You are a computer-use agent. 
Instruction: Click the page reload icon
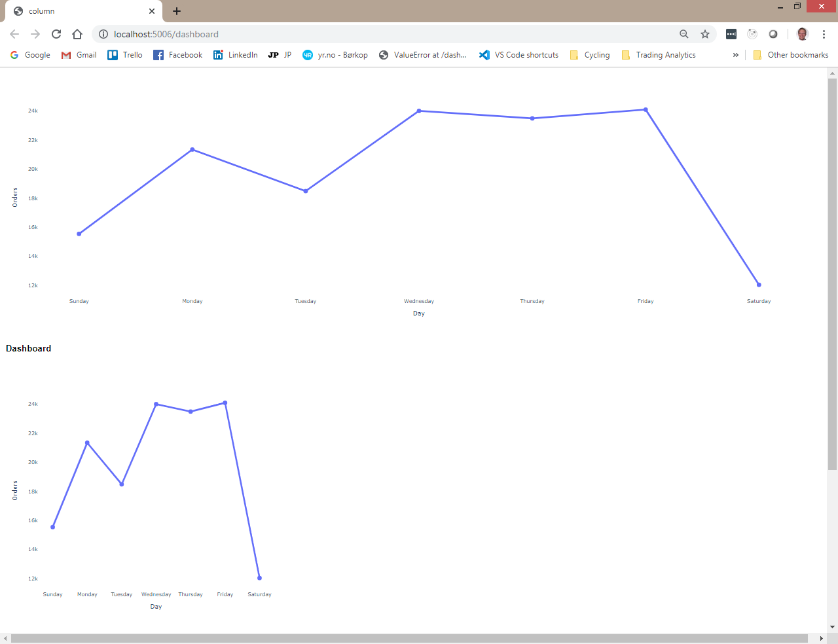click(56, 34)
